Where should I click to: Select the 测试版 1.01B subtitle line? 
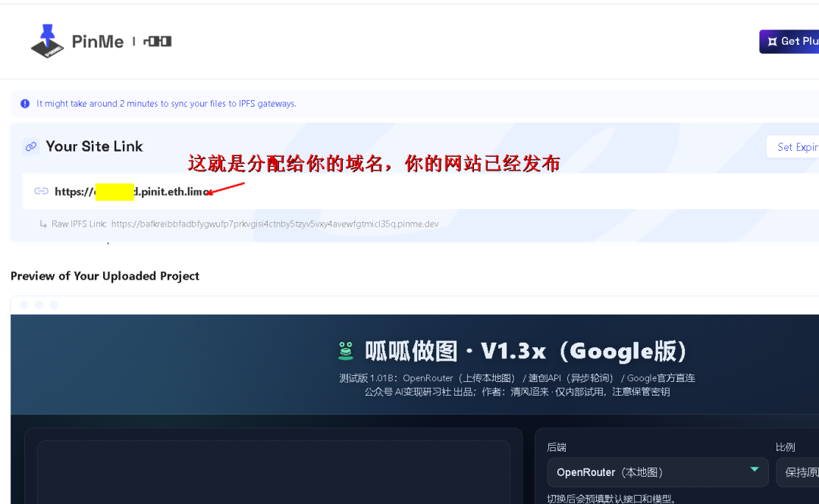517,378
